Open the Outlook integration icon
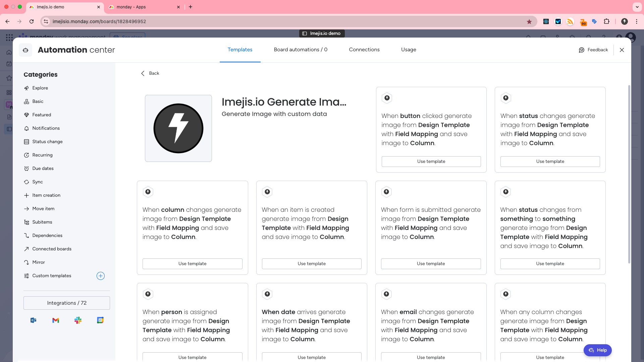 coord(34,320)
